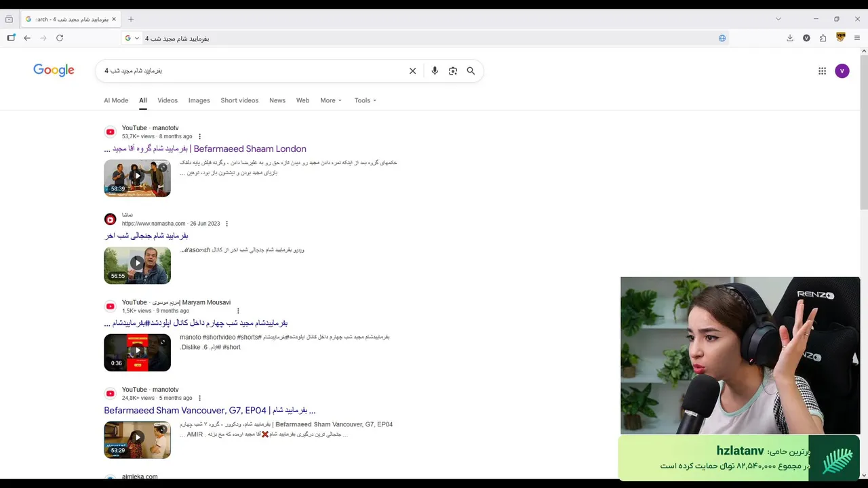
Task: Open the Google apps grid
Action: 822,70
